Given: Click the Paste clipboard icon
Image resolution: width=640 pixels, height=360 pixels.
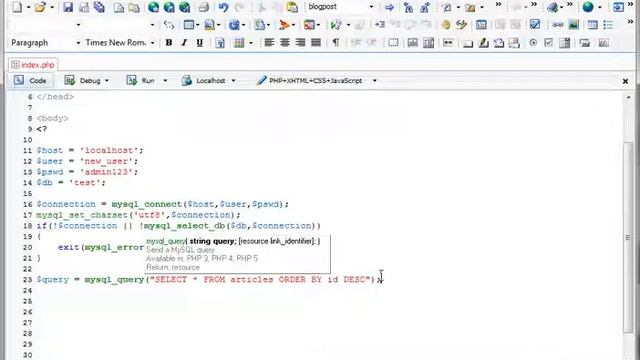Looking at the screenshot, I should (292, 7).
